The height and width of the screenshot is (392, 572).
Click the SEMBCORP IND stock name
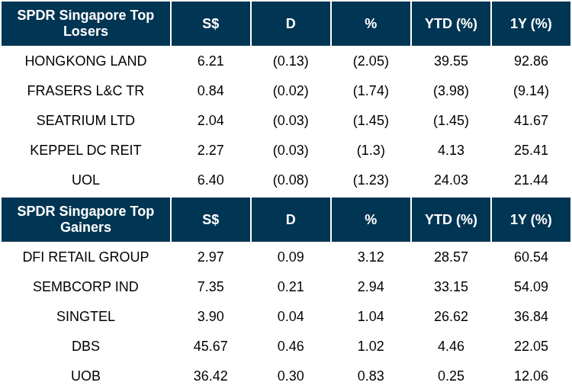pos(85,287)
